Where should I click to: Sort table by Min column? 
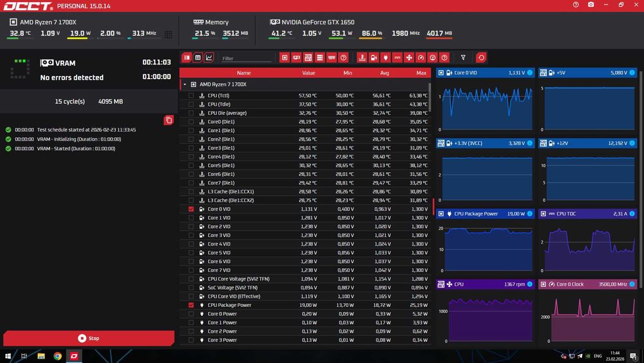348,73
